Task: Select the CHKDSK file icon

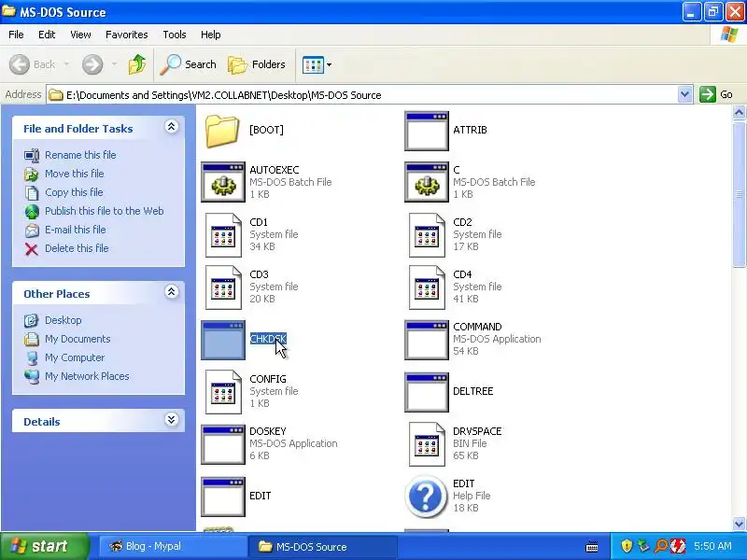Action: (x=223, y=340)
